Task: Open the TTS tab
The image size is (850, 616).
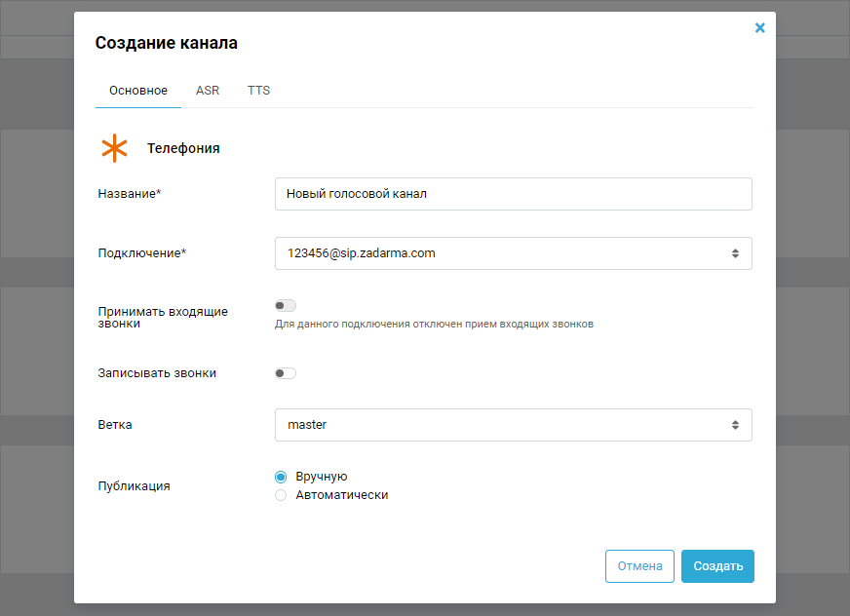Action: (258, 91)
